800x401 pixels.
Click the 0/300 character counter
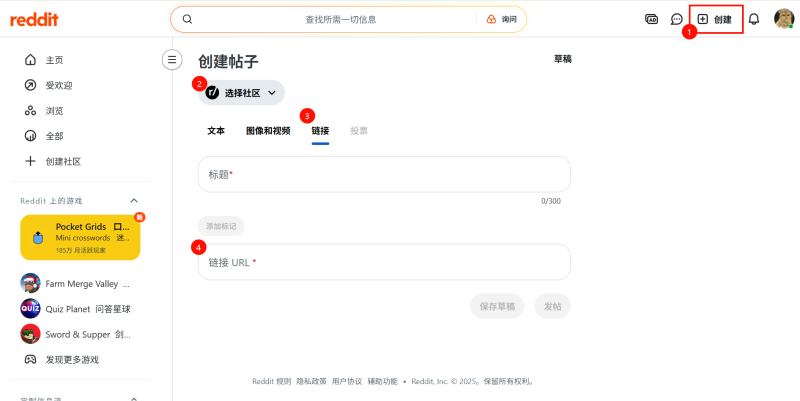point(551,202)
